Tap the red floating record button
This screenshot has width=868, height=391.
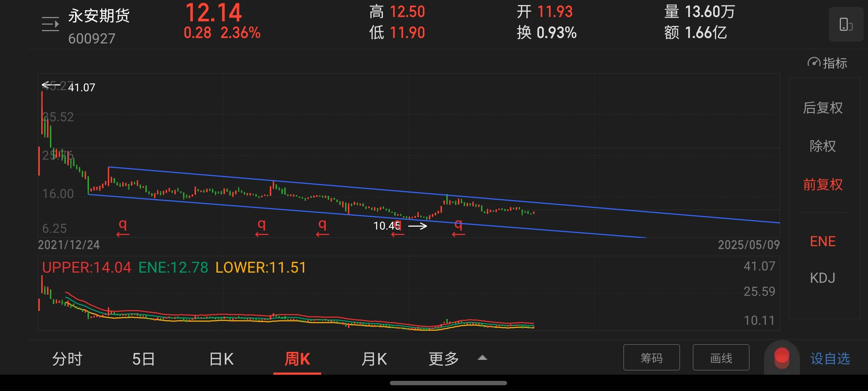pos(782,357)
